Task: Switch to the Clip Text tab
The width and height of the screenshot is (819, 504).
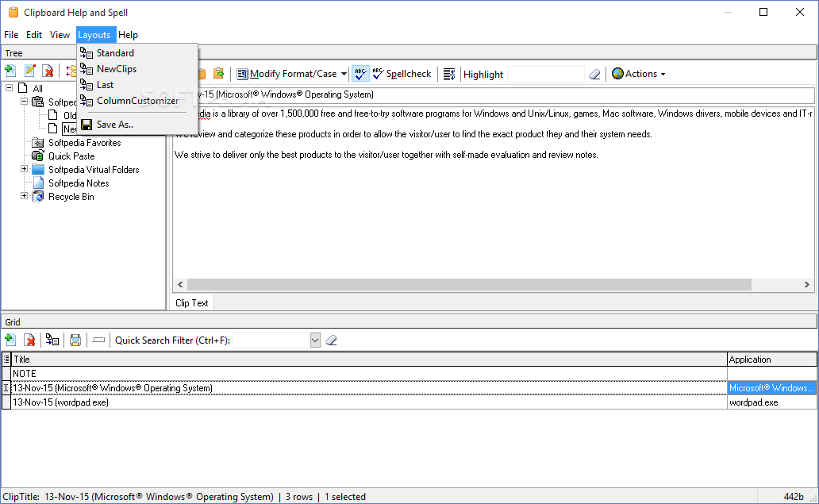Action: click(x=192, y=303)
